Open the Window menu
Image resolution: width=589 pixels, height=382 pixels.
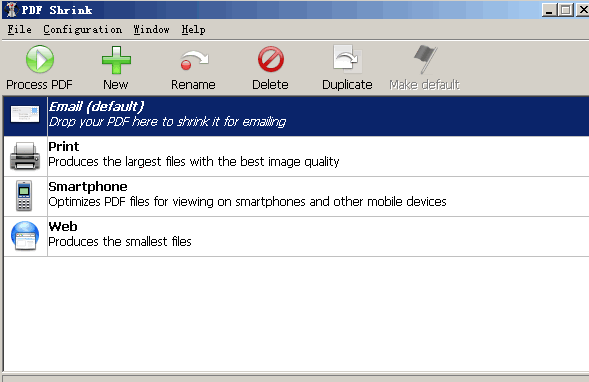click(x=151, y=29)
